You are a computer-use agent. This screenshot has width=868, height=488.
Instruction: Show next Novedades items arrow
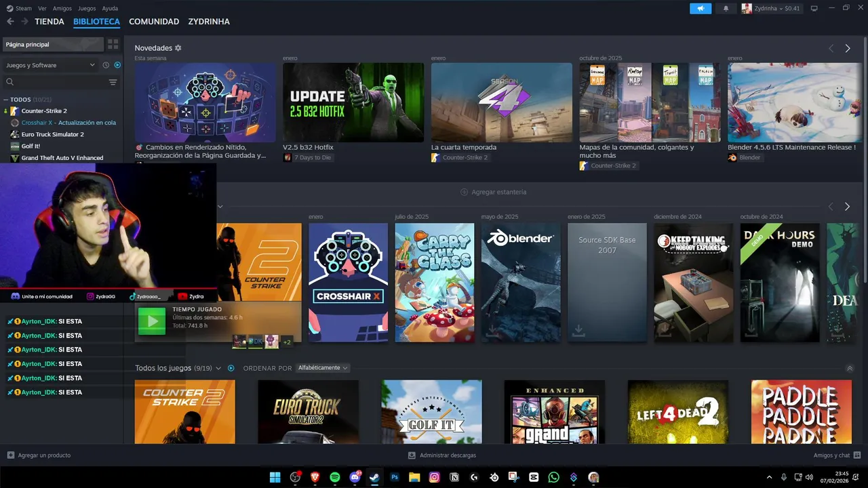(x=847, y=49)
